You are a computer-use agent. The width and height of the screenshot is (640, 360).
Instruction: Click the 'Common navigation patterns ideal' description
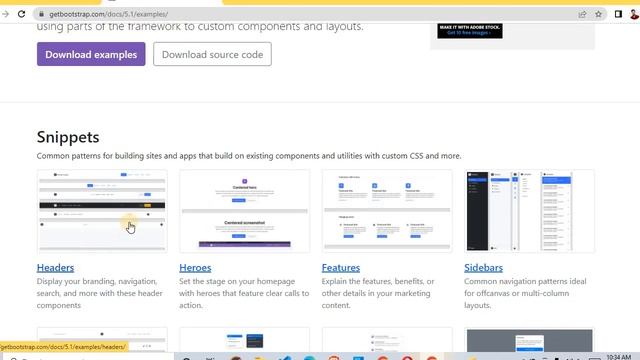pos(525,293)
